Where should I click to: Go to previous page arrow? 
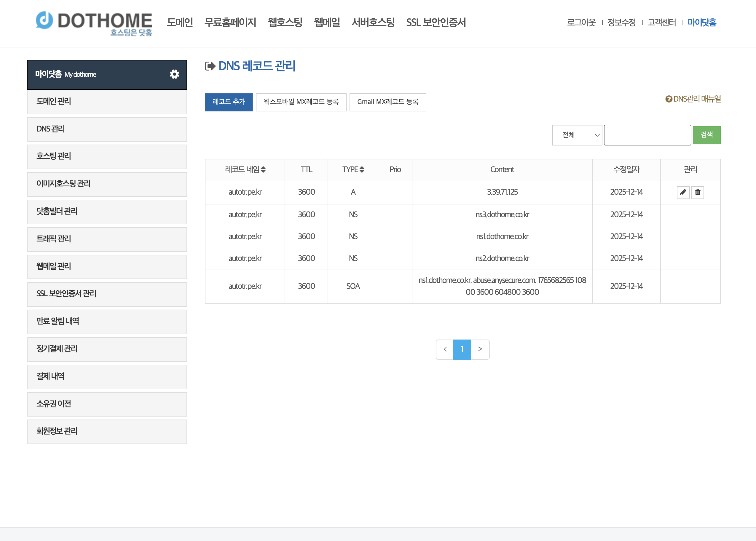tap(445, 349)
